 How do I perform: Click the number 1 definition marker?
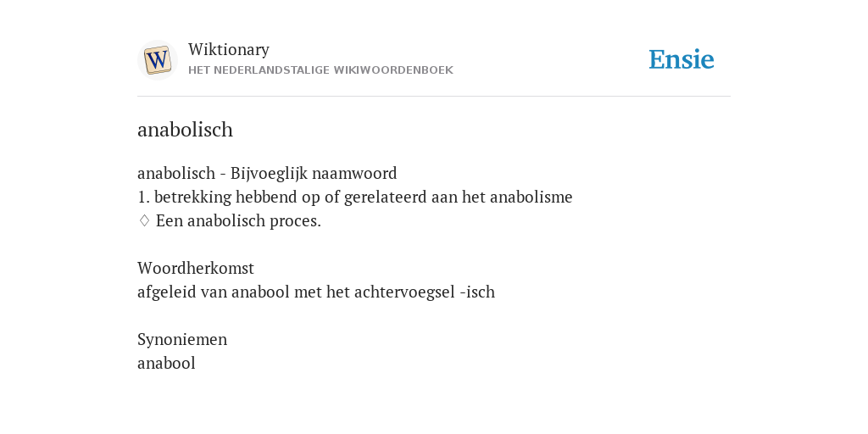click(x=143, y=197)
